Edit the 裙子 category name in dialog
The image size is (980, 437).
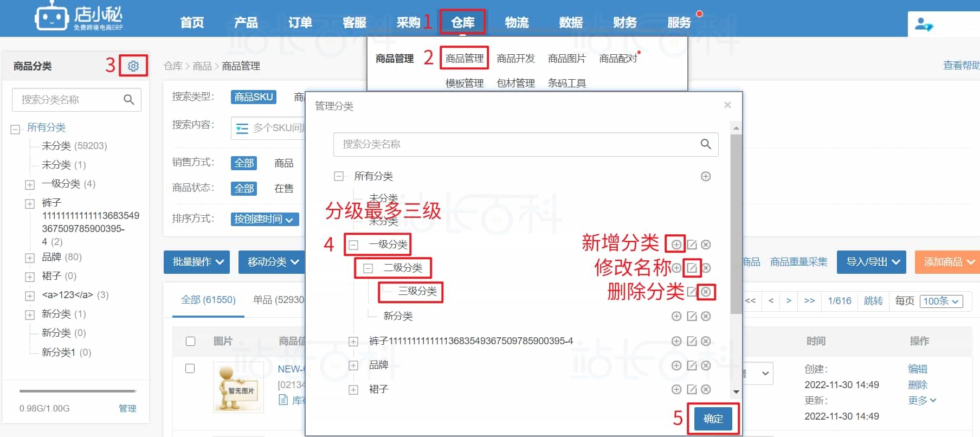pos(692,389)
